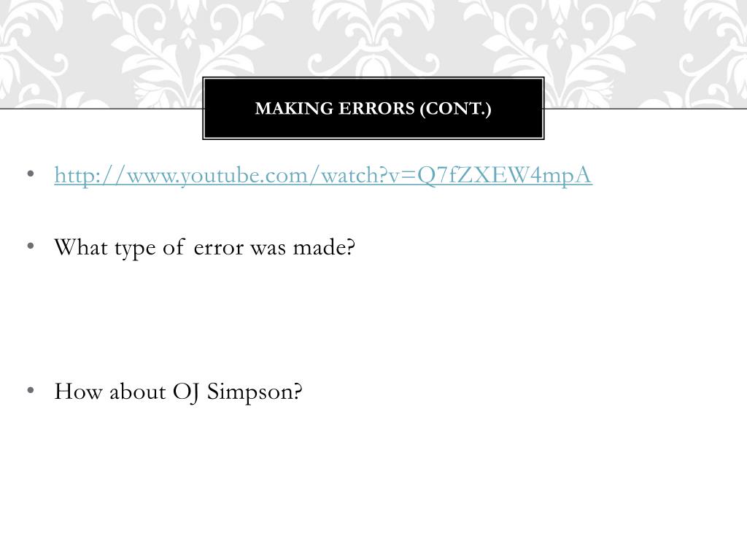Click the word 'Simpson?' in the last bullet
Viewport: 747px width, 560px height.
255,392
